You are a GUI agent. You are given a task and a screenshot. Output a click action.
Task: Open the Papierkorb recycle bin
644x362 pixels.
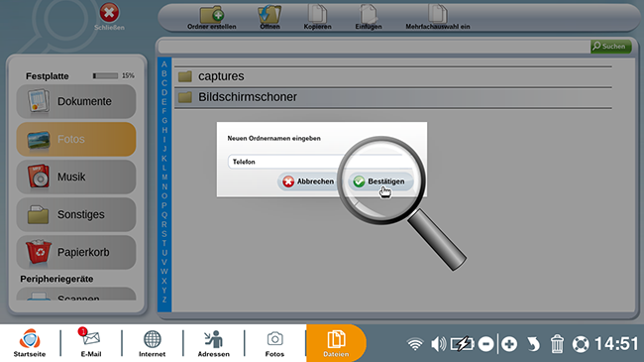point(76,252)
